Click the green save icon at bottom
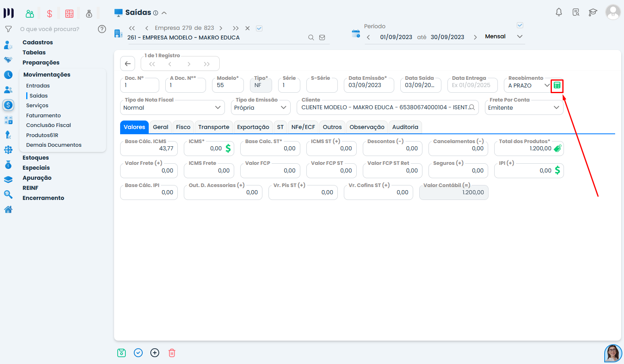Screen dimensions: 624x364 pyautogui.click(x=121, y=353)
